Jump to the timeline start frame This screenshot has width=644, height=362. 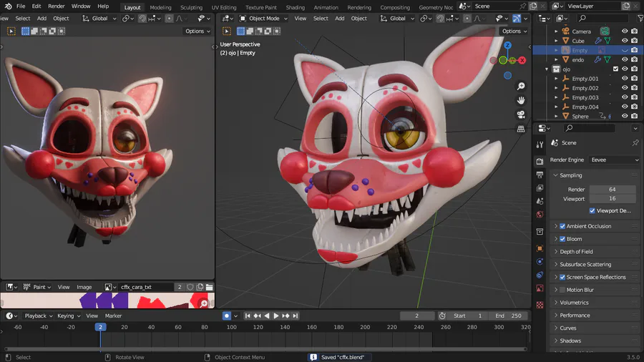(x=248, y=315)
